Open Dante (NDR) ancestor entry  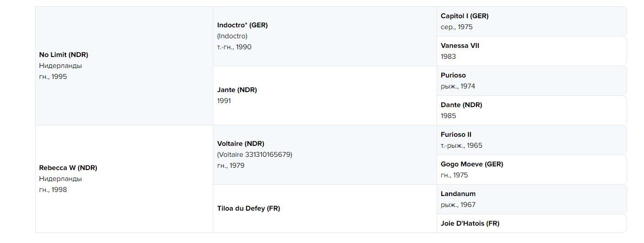tap(461, 105)
